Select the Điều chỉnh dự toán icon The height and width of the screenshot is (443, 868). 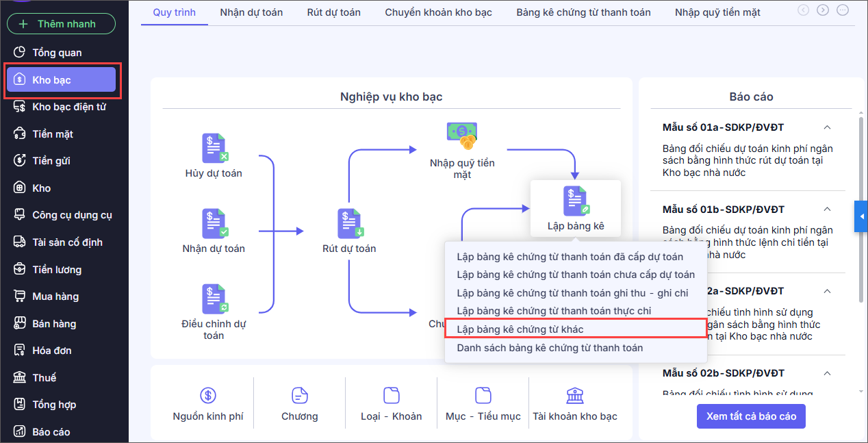point(214,299)
